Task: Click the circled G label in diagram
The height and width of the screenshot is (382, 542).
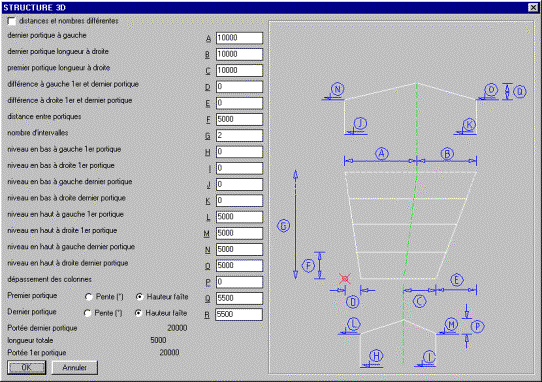Action: click(x=283, y=226)
